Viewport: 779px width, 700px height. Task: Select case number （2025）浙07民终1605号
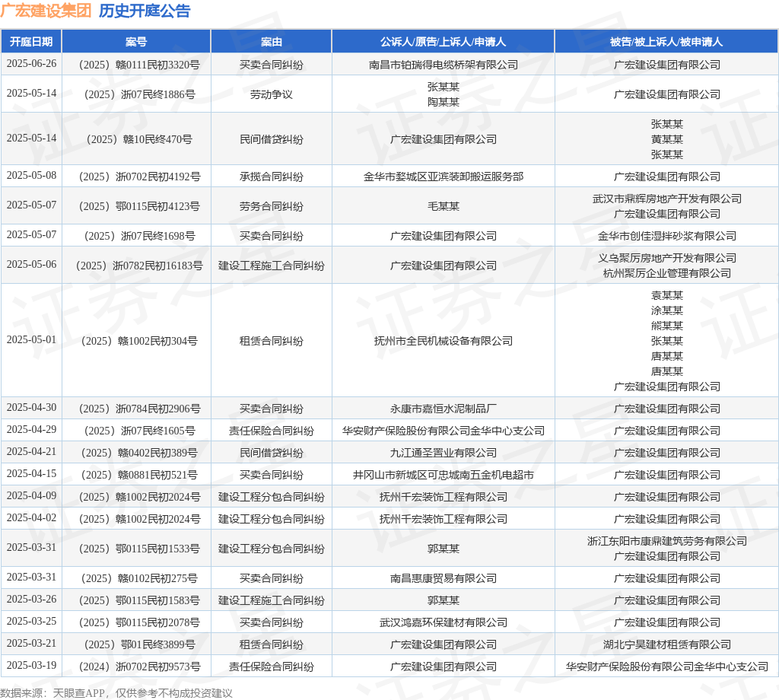(x=136, y=431)
